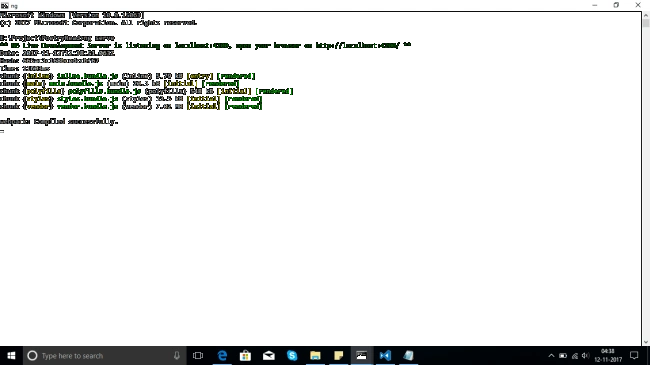
Task: Open File Explorer from the taskbar
Action: point(315,355)
